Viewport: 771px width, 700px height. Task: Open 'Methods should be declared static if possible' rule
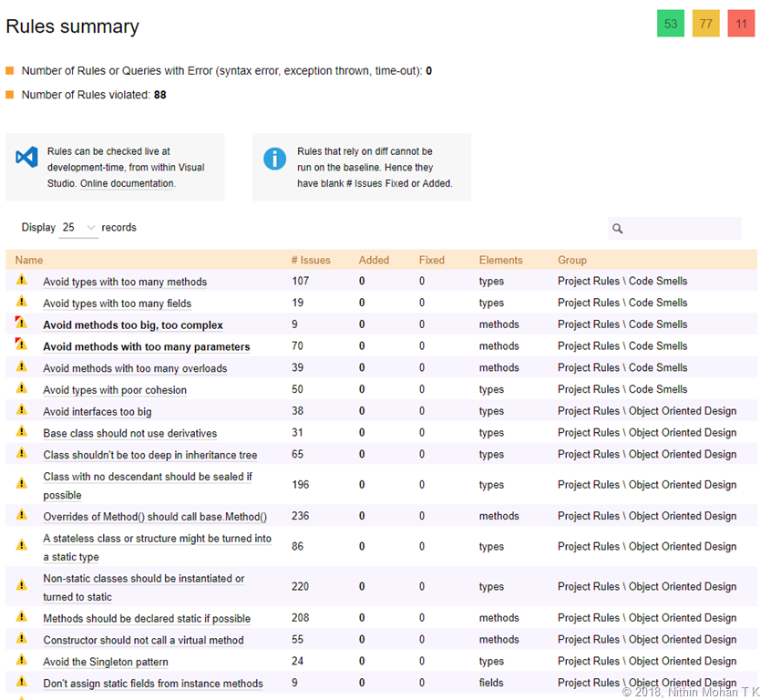click(147, 618)
